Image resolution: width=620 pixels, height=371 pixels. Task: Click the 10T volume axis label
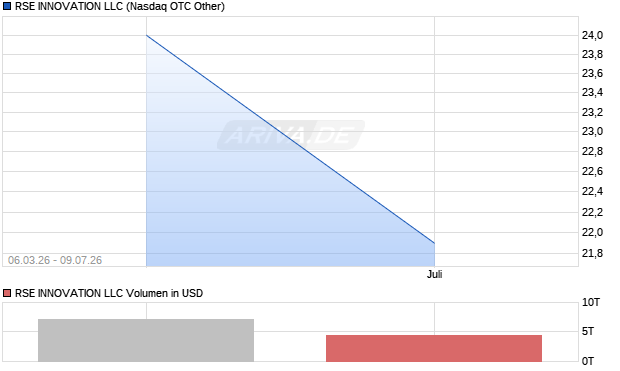click(590, 303)
